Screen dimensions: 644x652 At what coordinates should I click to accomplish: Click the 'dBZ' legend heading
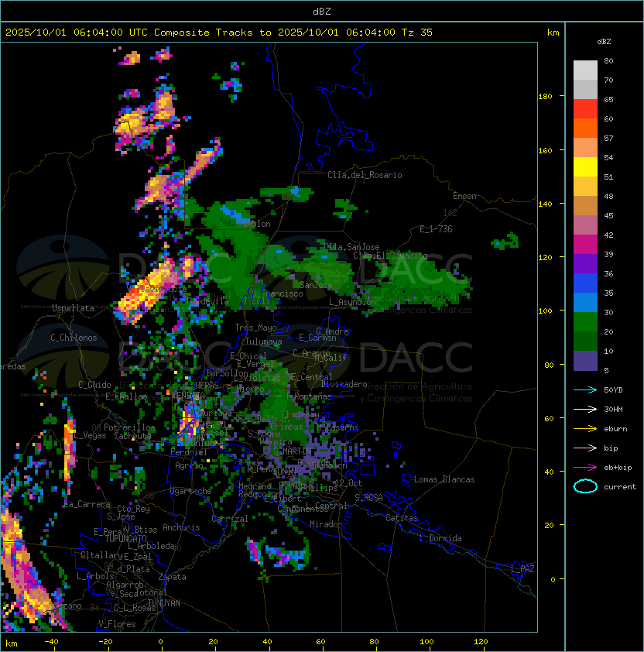click(604, 42)
